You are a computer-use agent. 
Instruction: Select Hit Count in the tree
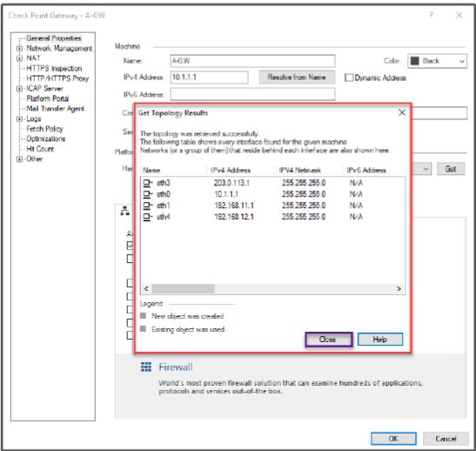[x=40, y=149]
